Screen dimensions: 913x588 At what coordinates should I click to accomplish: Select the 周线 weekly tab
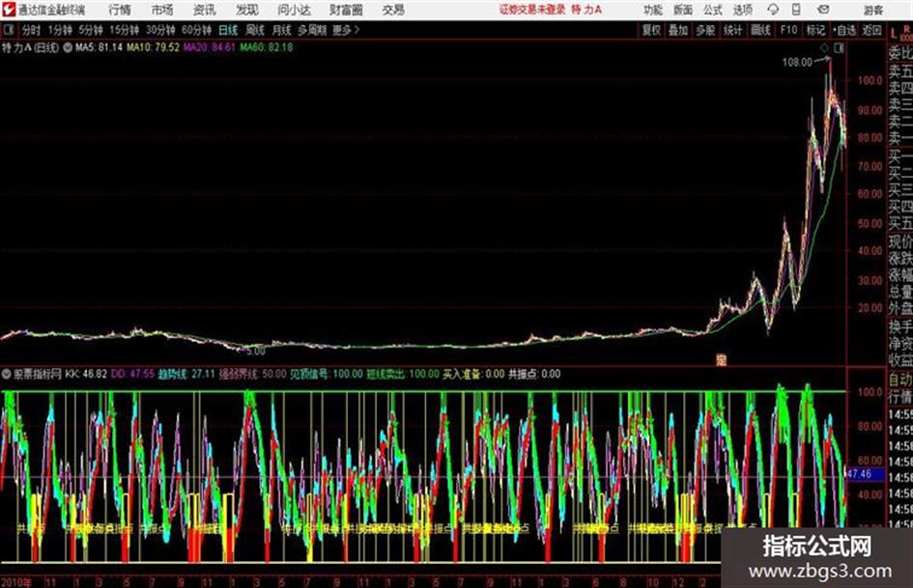point(254,30)
